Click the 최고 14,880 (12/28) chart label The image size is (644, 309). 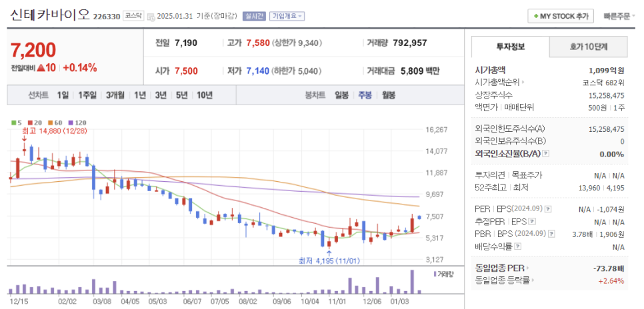tap(54, 131)
